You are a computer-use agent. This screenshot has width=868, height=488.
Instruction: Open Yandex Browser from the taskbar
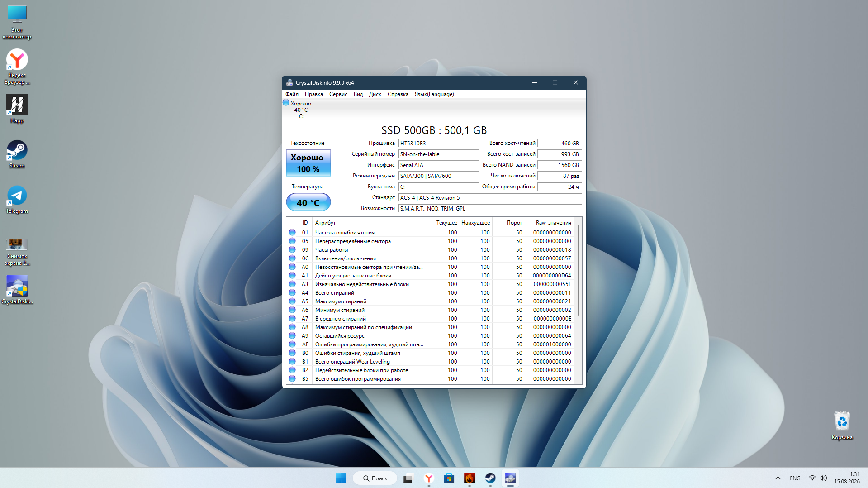click(x=429, y=478)
